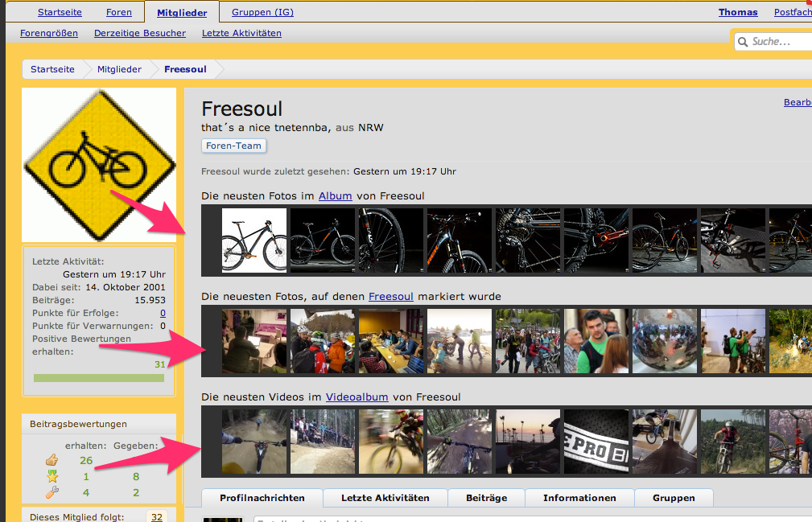Open the PRO logo video thumbnail
812x522 pixels.
596,442
